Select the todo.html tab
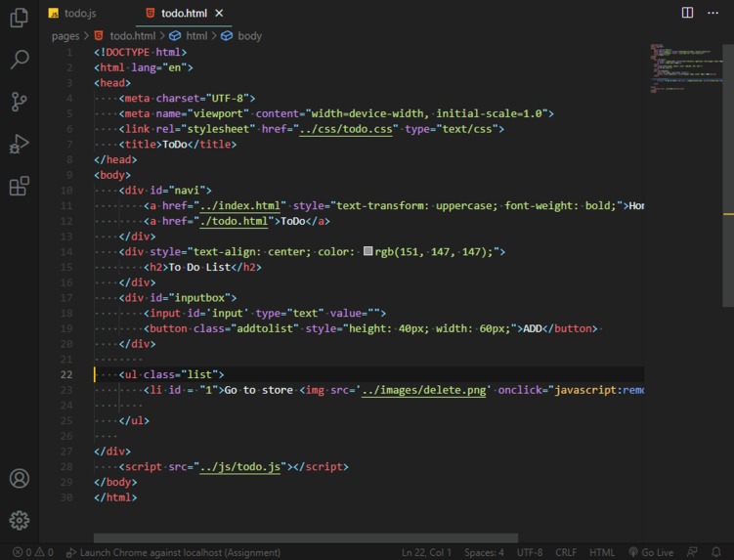Image resolution: width=734 pixels, height=560 pixels. (x=184, y=13)
